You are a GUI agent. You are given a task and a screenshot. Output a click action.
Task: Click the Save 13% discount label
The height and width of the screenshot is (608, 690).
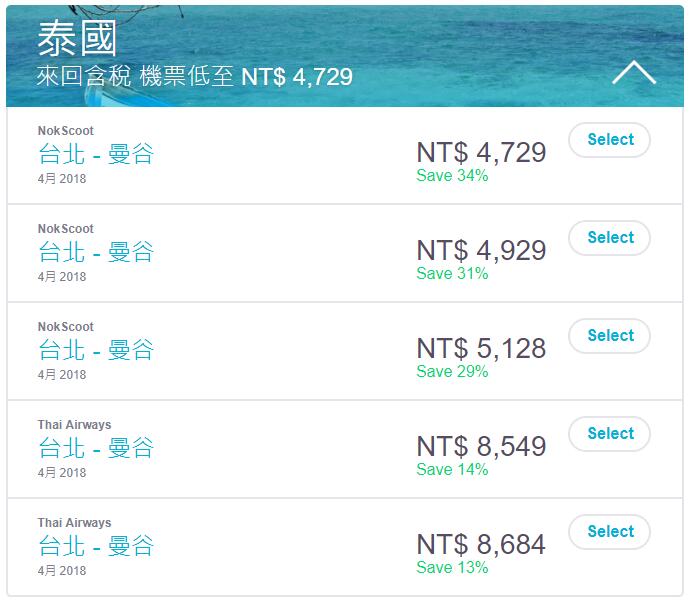pyautogui.click(x=452, y=568)
